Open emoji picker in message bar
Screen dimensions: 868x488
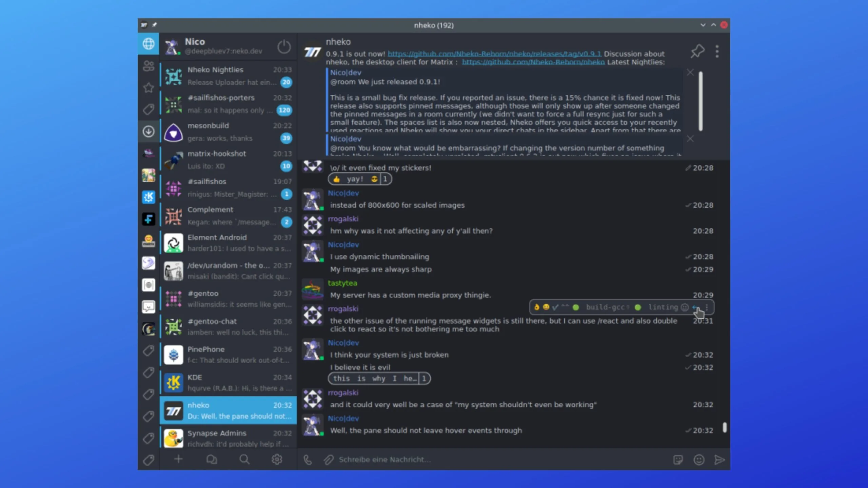[x=699, y=460]
